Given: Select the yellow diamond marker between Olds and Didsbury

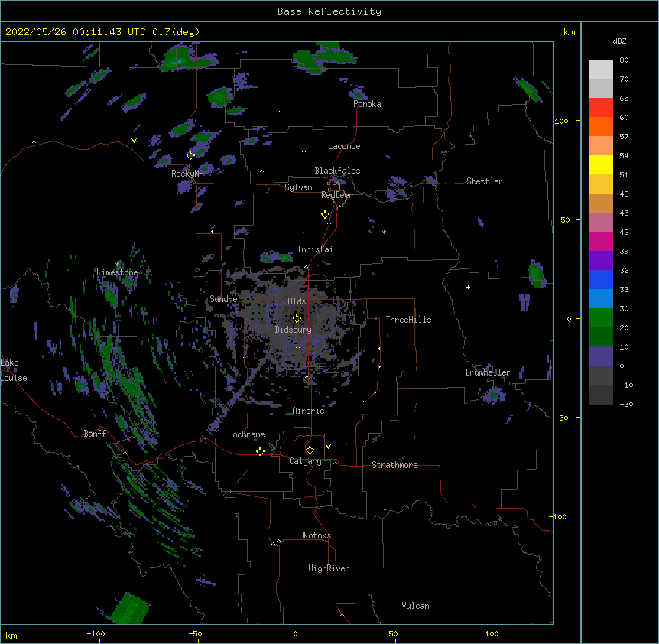Looking at the screenshot, I should click(x=297, y=318).
